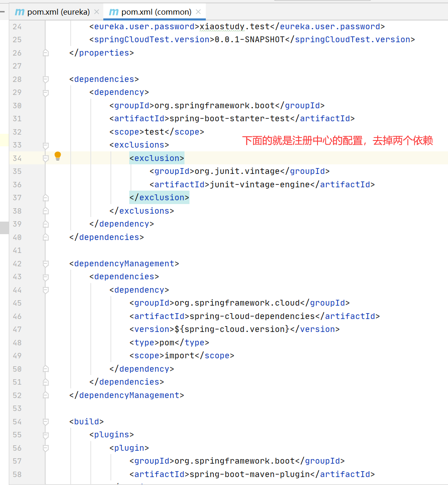Click the opening dependencyManagement tag
This screenshot has height=485, width=448.
point(124,264)
